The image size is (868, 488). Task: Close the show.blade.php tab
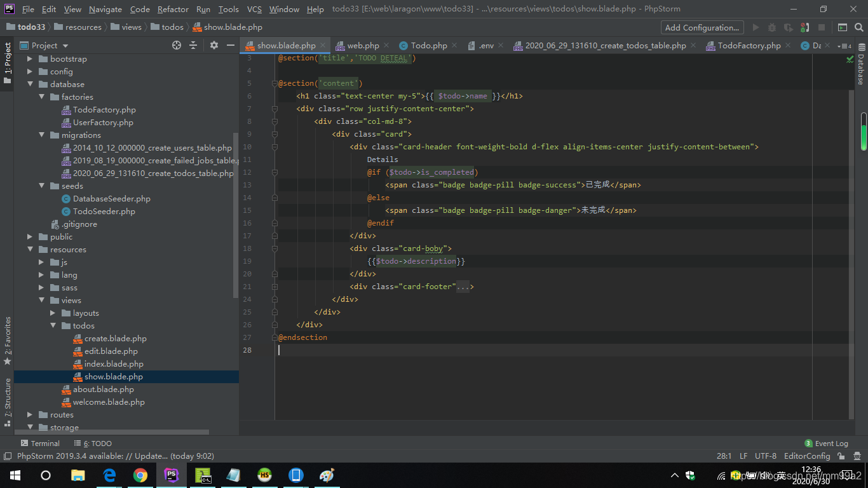[x=323, y=45]
